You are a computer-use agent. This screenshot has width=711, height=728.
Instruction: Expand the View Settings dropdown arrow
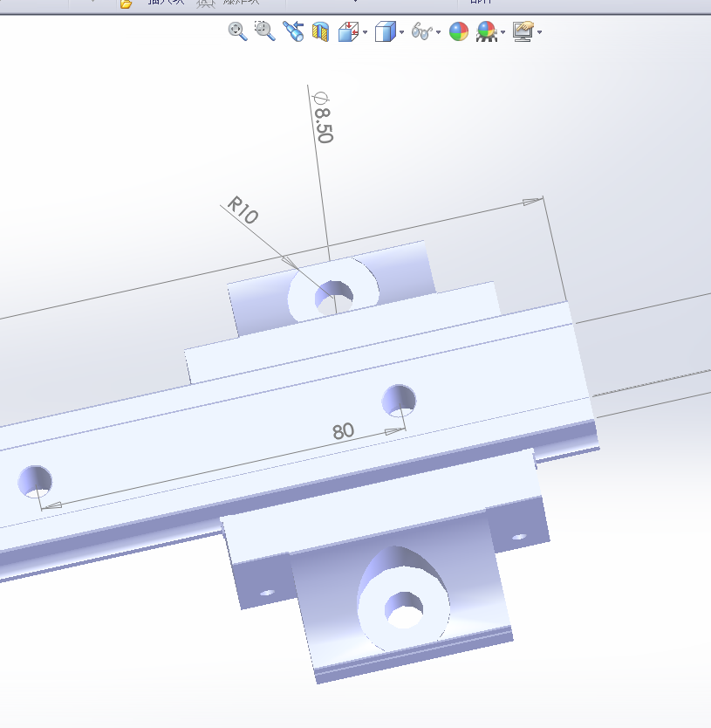tap(540, 34)
